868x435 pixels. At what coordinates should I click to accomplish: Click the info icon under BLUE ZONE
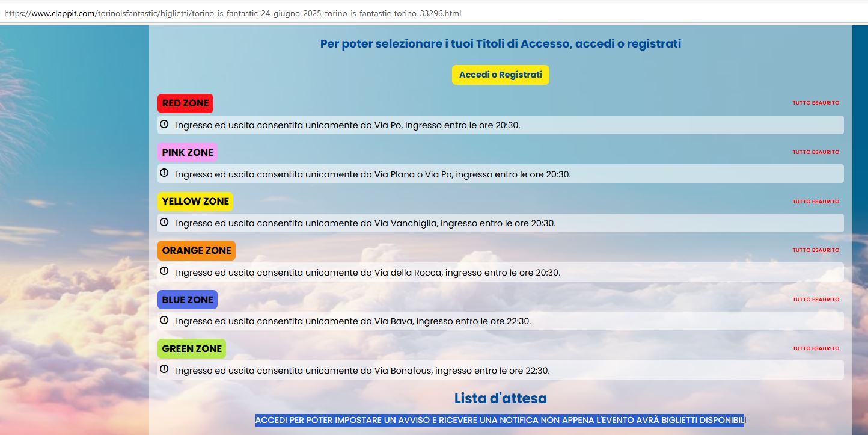[164, 321]
